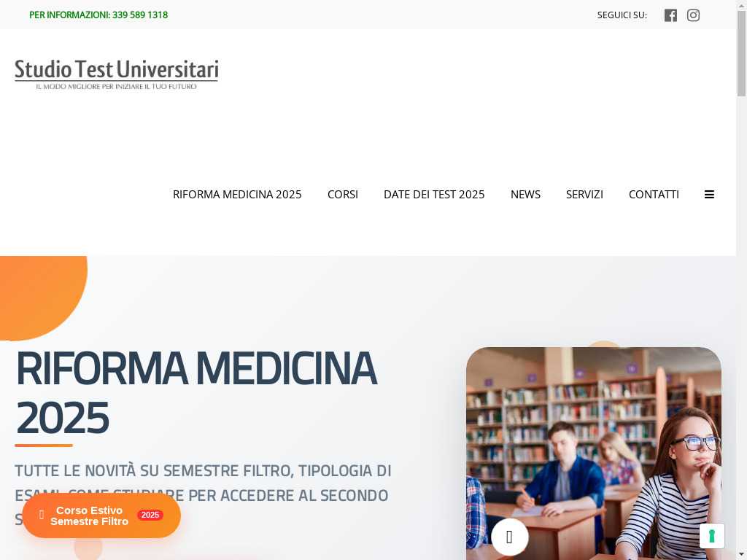Open the Contatti page

point(654,194)
